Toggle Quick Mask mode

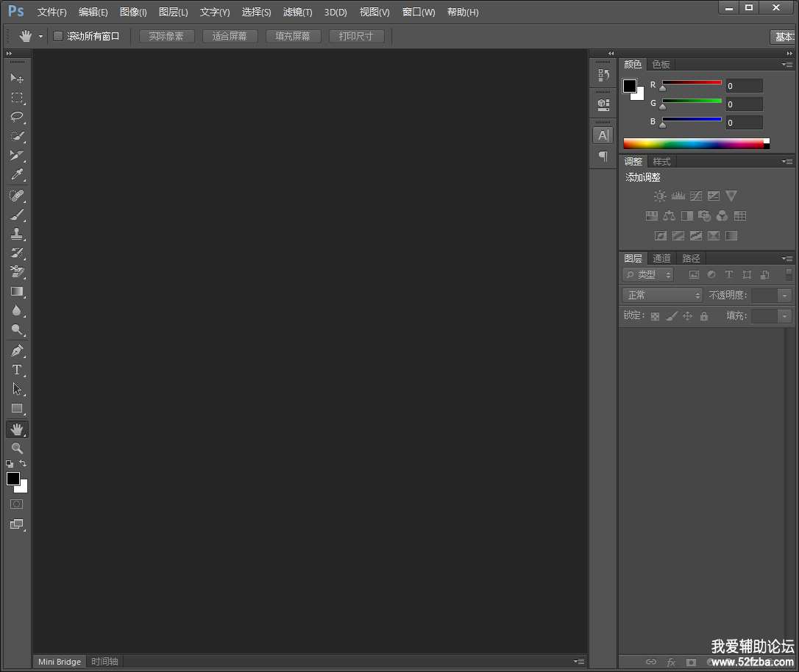(x=17, y=504)
